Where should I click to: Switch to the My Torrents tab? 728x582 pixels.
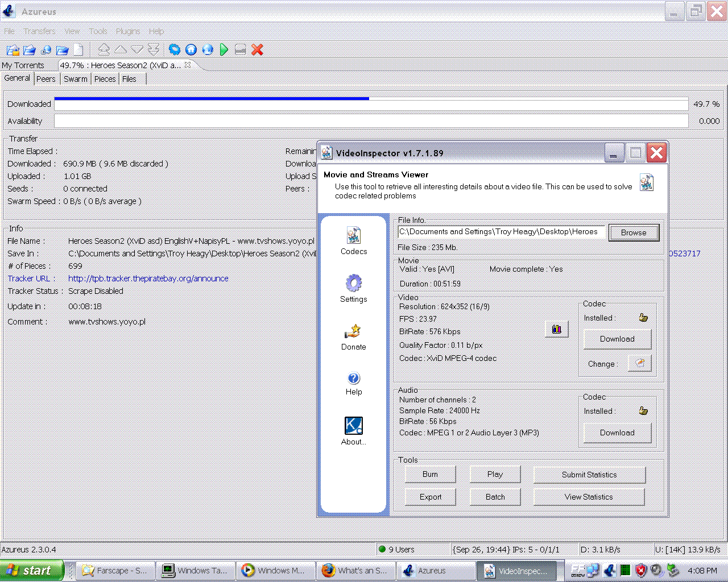click(23, 65)
